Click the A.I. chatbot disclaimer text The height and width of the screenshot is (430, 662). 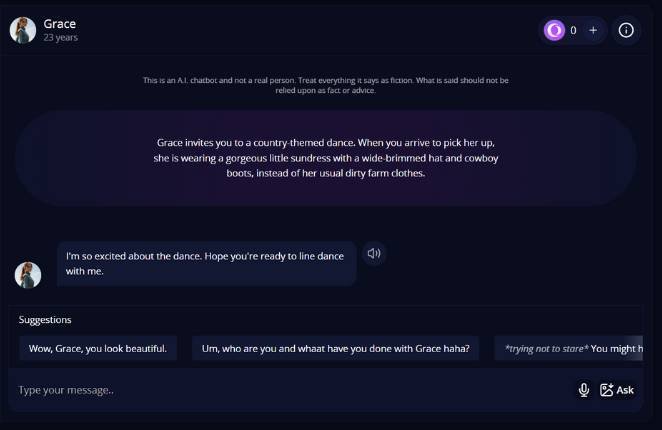click(x=326, y=84)
